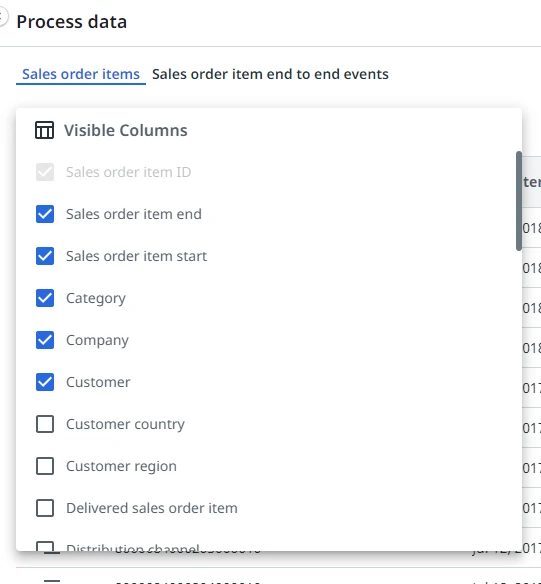Hide the Company column
Viewport: 541px width, 584px height.
tap(45, 340)
